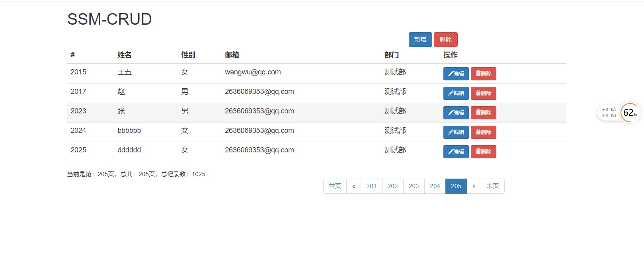Click gender 女 in the 王五 row

tap(185, 72)
